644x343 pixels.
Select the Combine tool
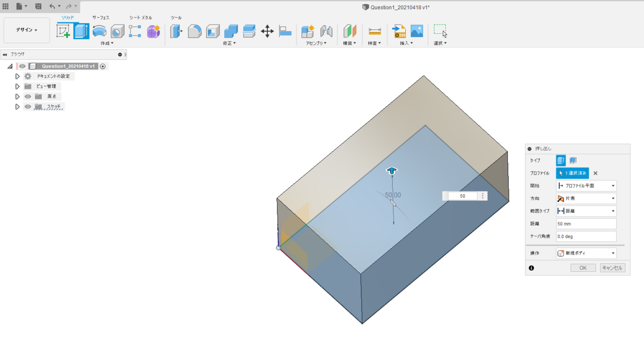tap(231, 31)
